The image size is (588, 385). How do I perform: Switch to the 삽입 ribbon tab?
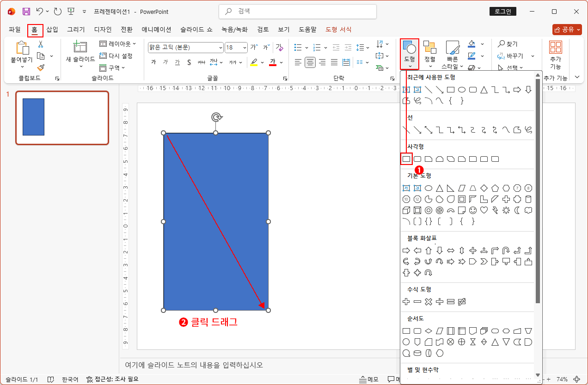click(52, 29)
